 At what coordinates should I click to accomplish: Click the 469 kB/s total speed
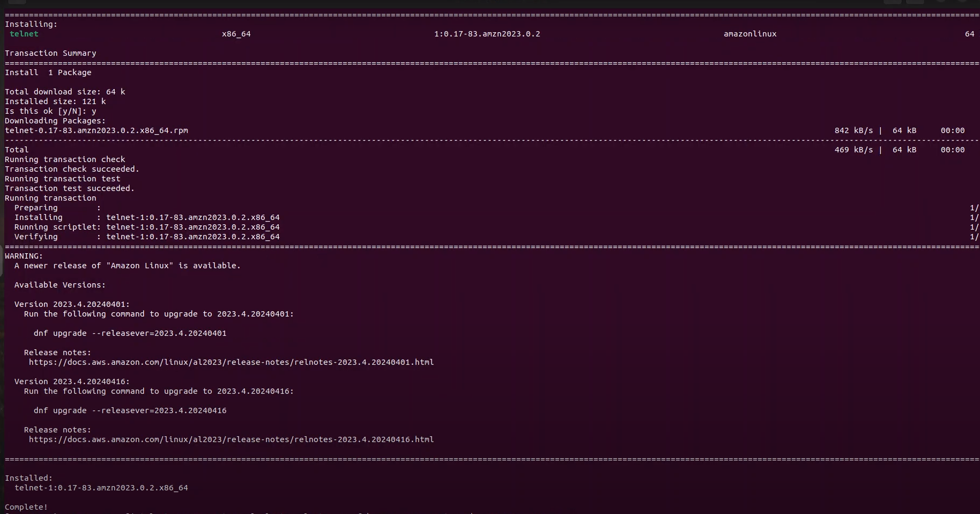pyautogui.click(x=853, y=150)
